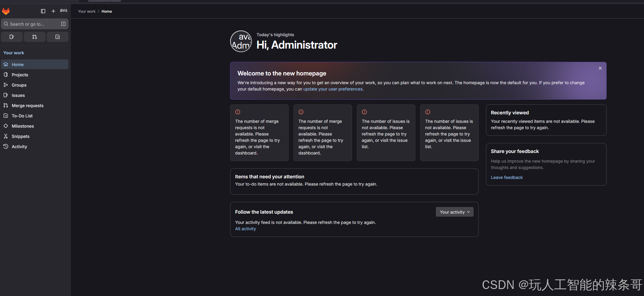Select Home in the sidebar
The height and width of the screenshot is (296, 644).
(x=35, y=64)
